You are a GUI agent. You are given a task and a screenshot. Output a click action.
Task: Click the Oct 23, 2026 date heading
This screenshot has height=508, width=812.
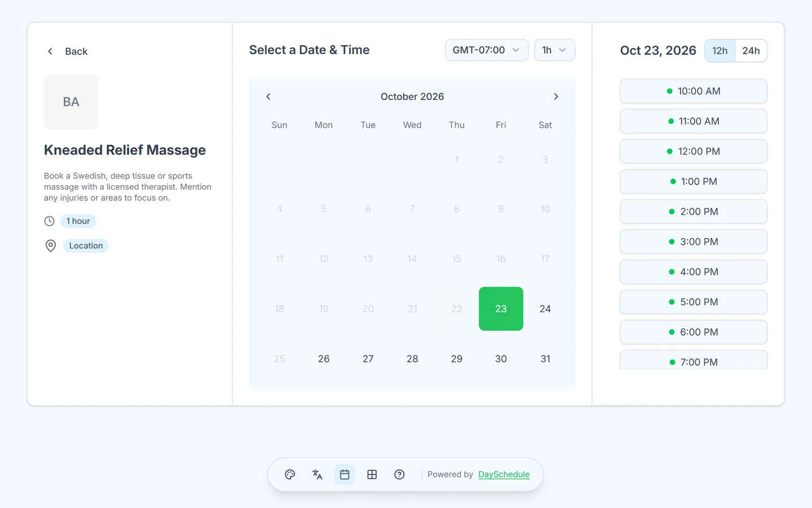658,51
